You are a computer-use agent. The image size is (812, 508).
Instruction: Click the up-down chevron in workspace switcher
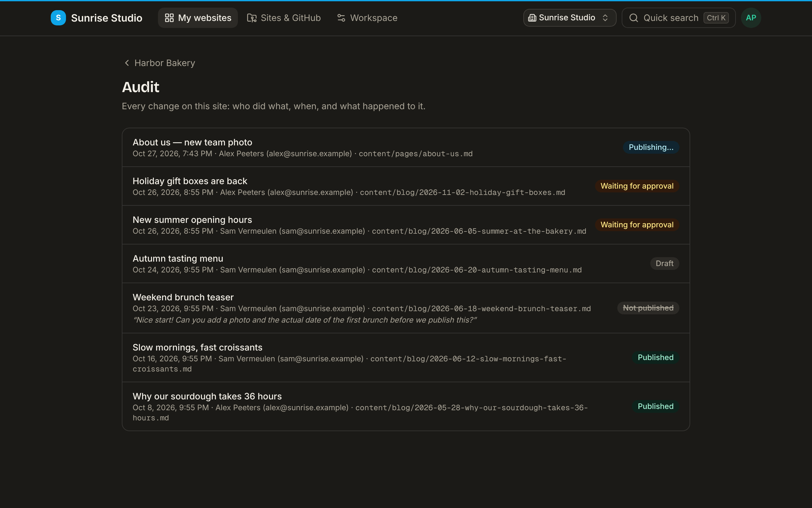tap(605, 18)
